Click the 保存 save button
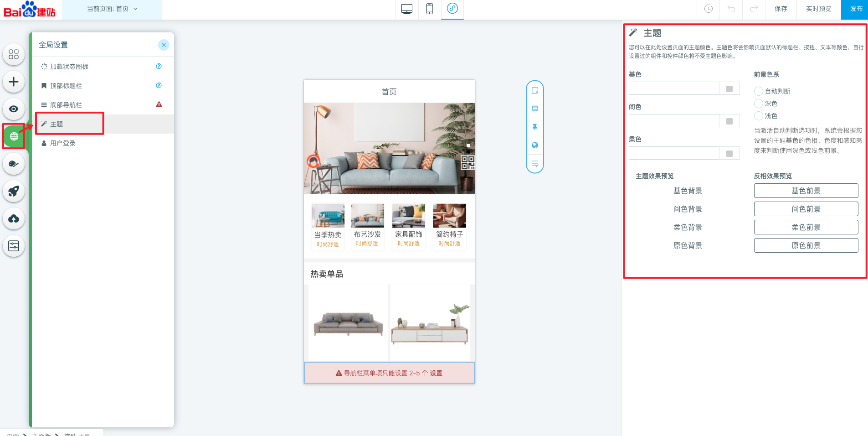This screenshot has width=868, height=436. [x=781, y=9]
